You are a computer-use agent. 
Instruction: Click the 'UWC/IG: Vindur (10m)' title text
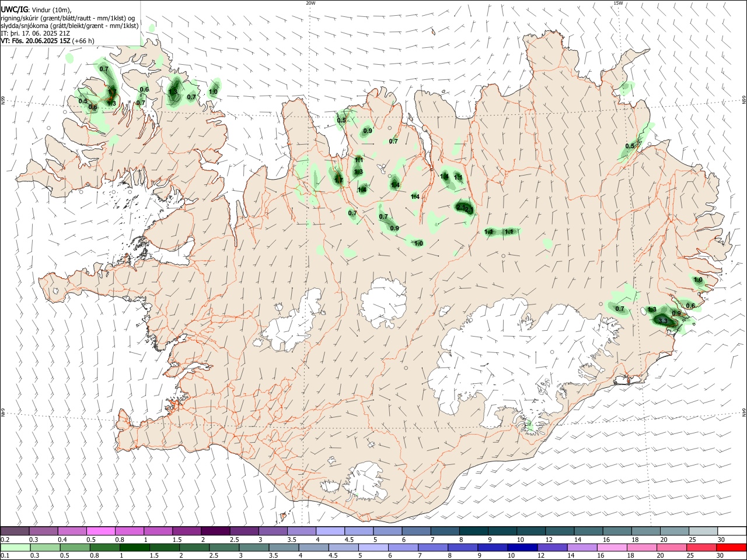36,9
